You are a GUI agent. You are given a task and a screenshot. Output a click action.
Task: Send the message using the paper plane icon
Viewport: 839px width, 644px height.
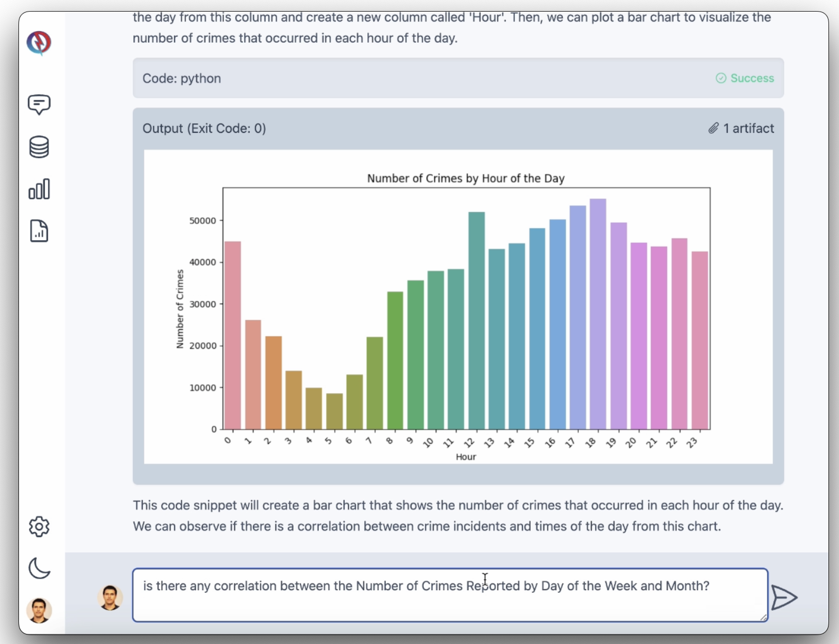[x=784, y=598]
